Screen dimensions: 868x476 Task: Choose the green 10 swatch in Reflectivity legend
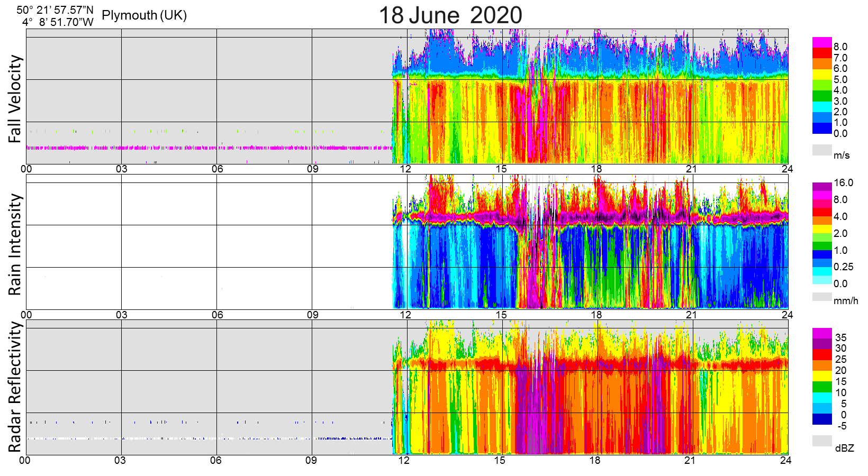[x=822, y=387]
